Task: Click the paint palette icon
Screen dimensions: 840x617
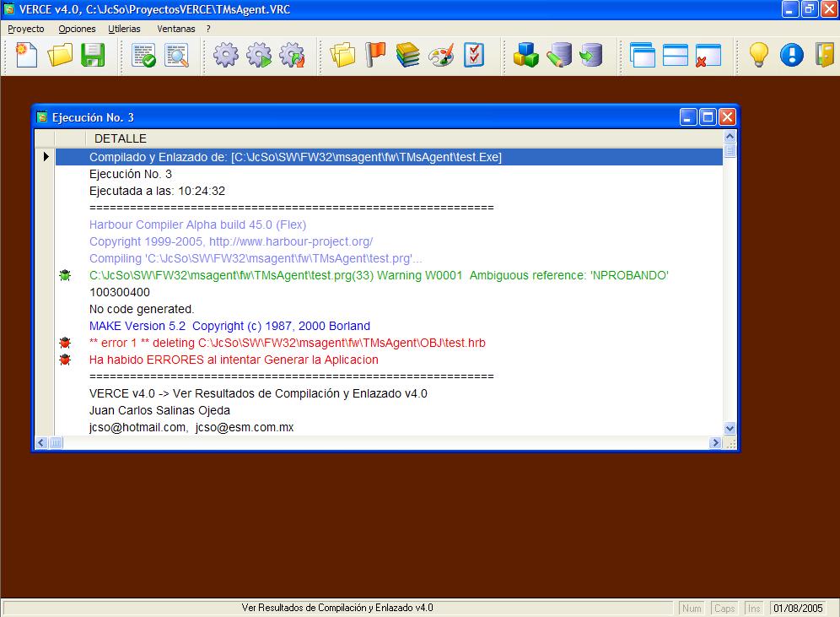Action: pos(441,56)
